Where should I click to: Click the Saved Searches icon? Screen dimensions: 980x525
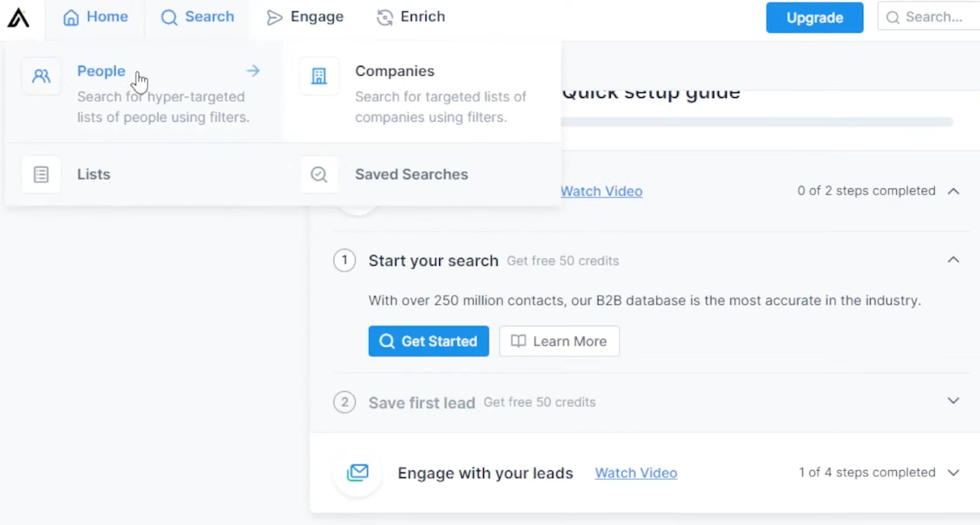[319, 175]
